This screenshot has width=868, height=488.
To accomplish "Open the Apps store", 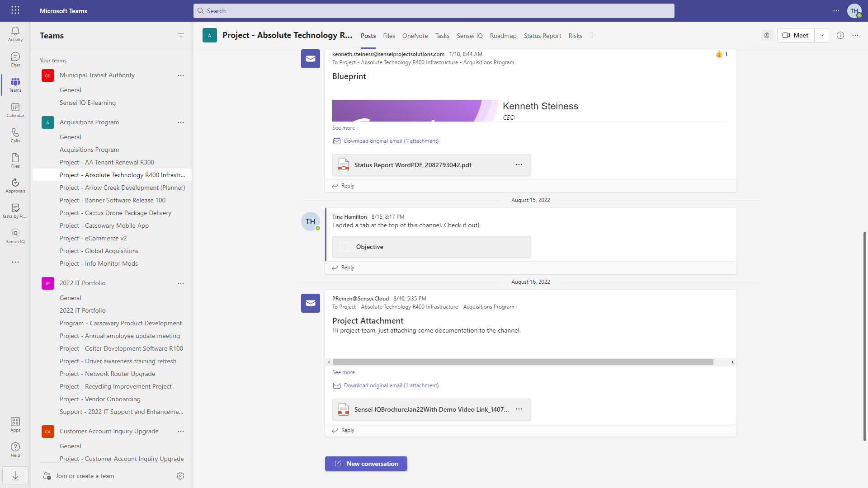I will coord(15,425).
